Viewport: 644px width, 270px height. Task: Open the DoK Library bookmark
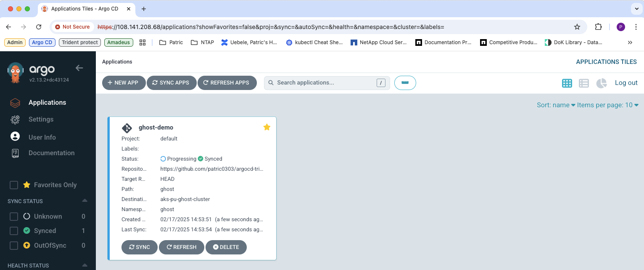point(573,42)
